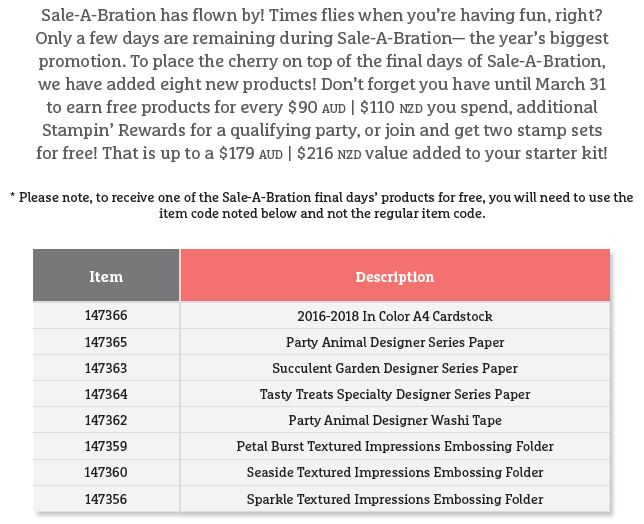Select item code 147362
This screenshot has width=644, height=524.
coord(106,420)
